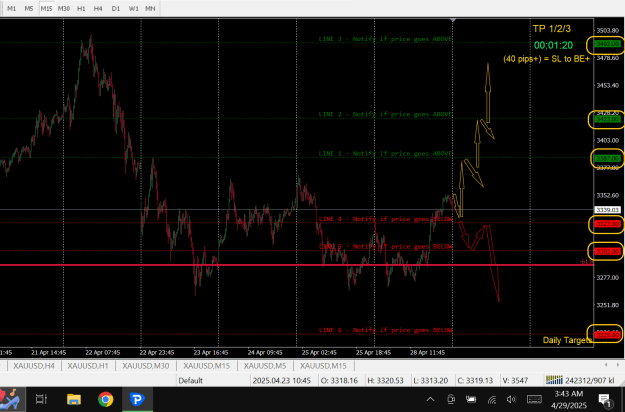Click the H: 3320.53 high value
This screenshot has width=625, height=412.
(x=385, y=381)
